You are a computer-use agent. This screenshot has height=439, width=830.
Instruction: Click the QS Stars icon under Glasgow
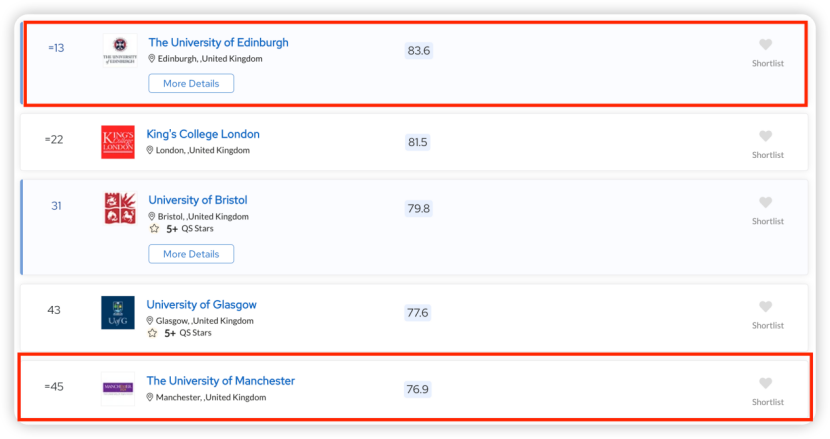[x=153, y=333]
